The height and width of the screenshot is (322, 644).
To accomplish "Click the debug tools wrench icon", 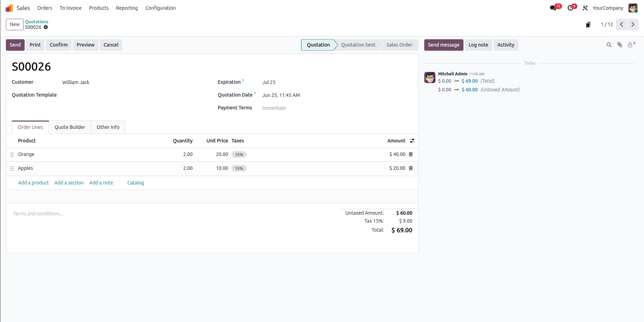I will [x=585, y=8].
